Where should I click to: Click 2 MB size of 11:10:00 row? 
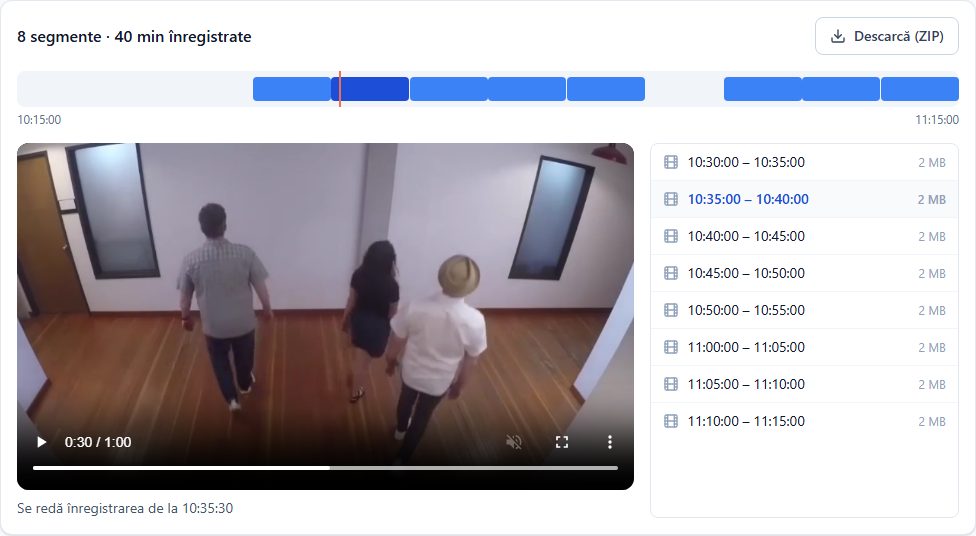pyautogui.click(x=931, y=421)
